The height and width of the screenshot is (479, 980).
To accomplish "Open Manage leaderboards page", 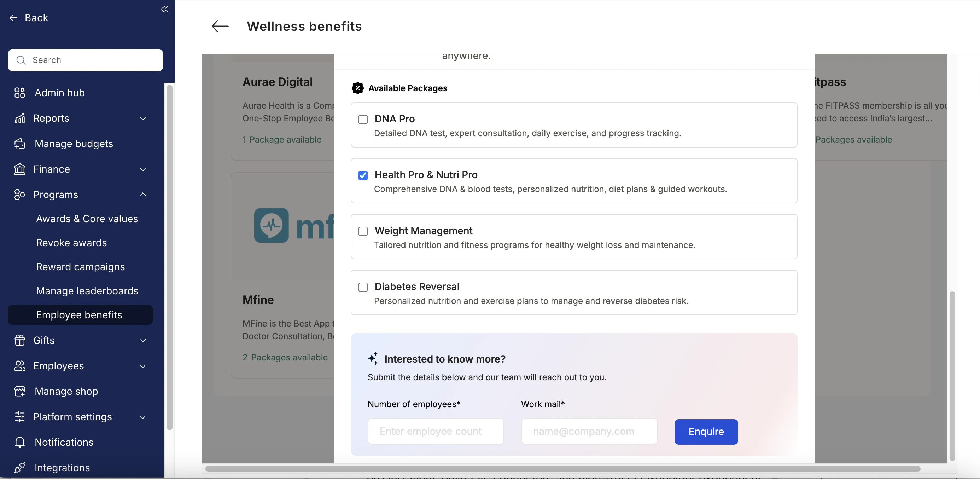I will tap(87, 291).
